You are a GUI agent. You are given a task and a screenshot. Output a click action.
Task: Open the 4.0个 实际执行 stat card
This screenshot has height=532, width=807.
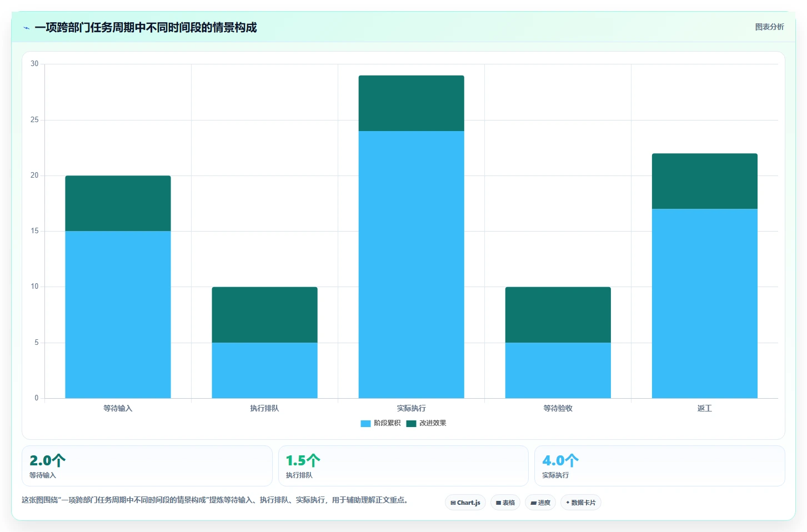tap(660, 466)
